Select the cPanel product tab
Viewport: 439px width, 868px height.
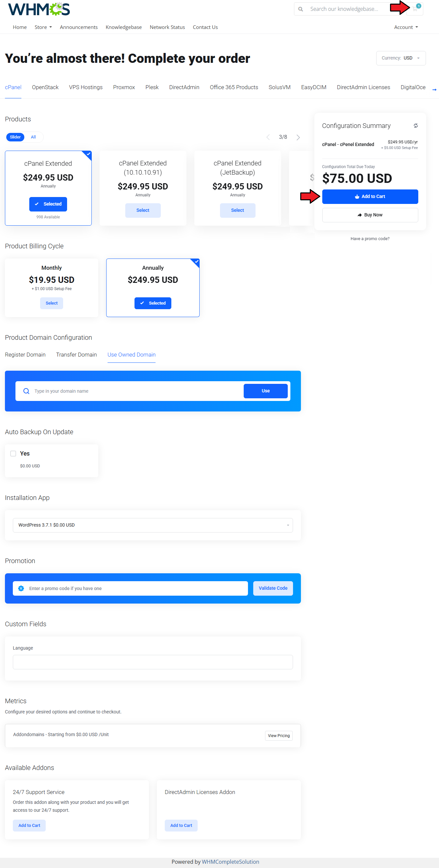pos(13,87)
